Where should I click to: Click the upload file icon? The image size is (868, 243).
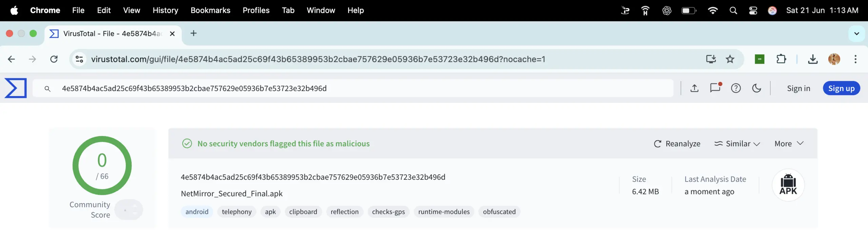[x=694, y=88]
